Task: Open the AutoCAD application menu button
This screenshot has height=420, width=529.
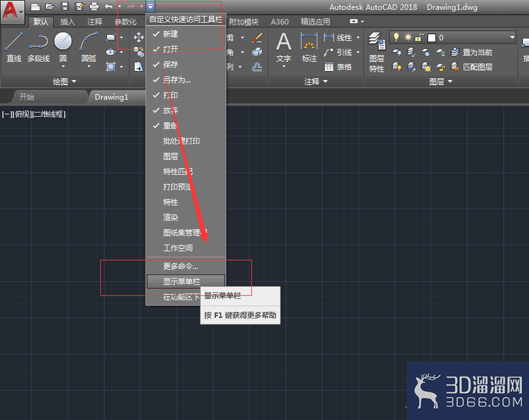Action: pos(12,12)
